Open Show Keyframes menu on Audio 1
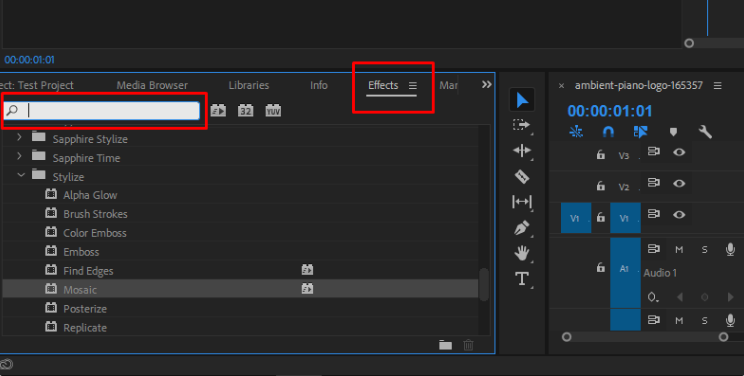The image size is (744, 376). tap(653, 298)
